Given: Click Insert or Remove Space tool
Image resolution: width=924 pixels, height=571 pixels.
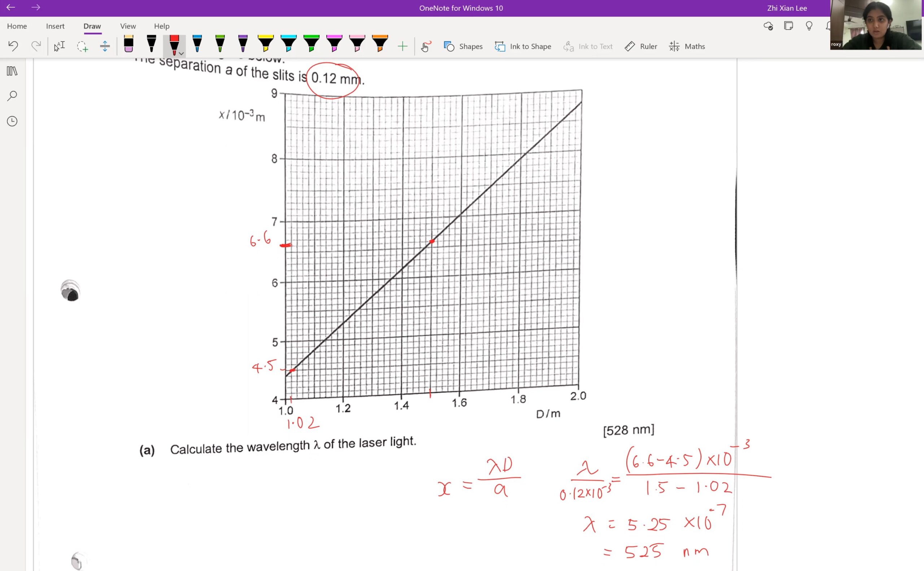Looking at the screenshot, I should [x=105, y=47].
